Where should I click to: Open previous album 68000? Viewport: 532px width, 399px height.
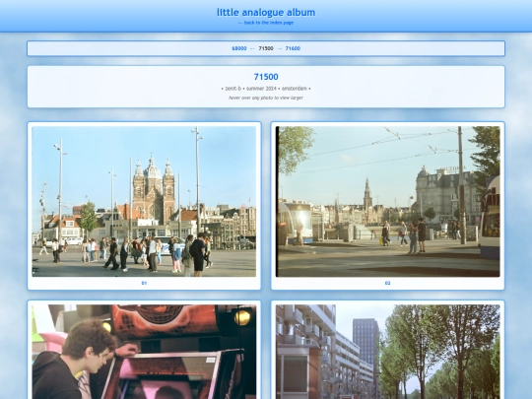(239, 48)
